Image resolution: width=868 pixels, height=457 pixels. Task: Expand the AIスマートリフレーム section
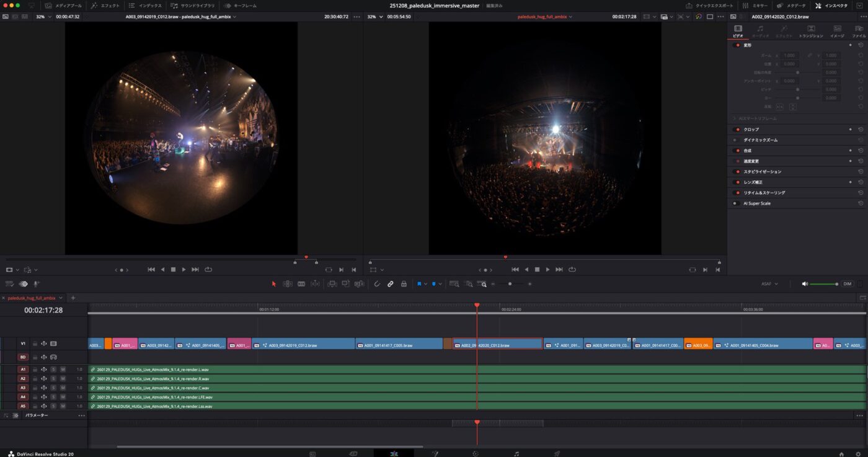click(x=735, y=118)
